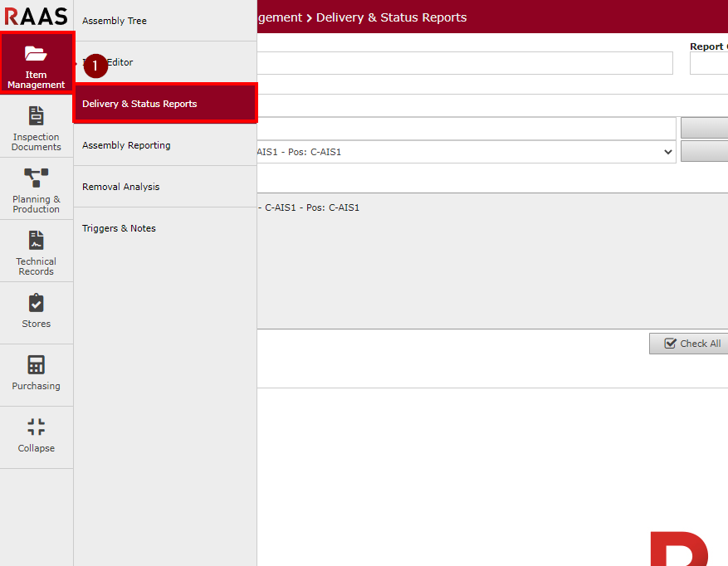The image size is (728, 566).
Task: Click the gray button beside the dropdown
Action: [x=704, y=152]
